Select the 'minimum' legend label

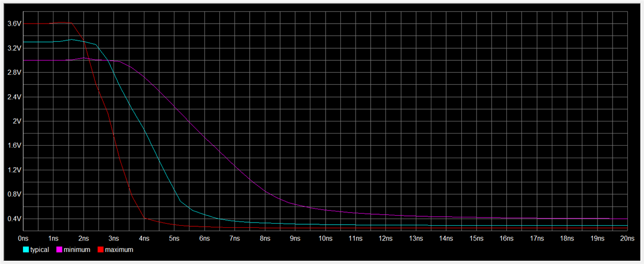pos(77,250)
